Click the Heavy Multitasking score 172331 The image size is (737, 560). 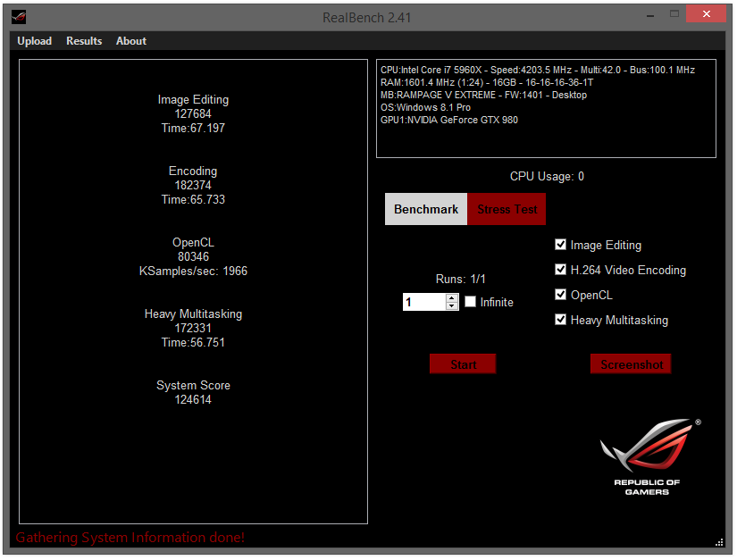coord(193,329)
